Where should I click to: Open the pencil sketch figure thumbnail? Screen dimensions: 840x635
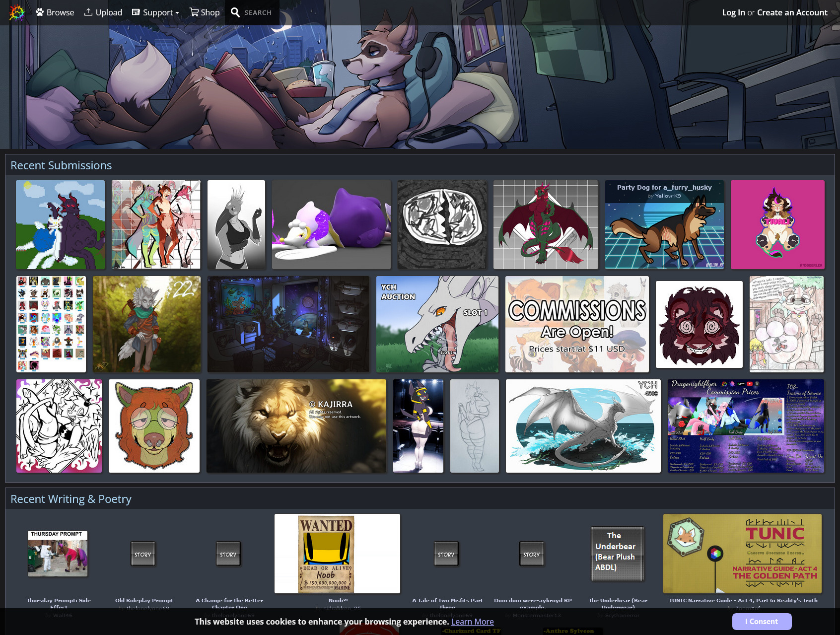[475, 426]
